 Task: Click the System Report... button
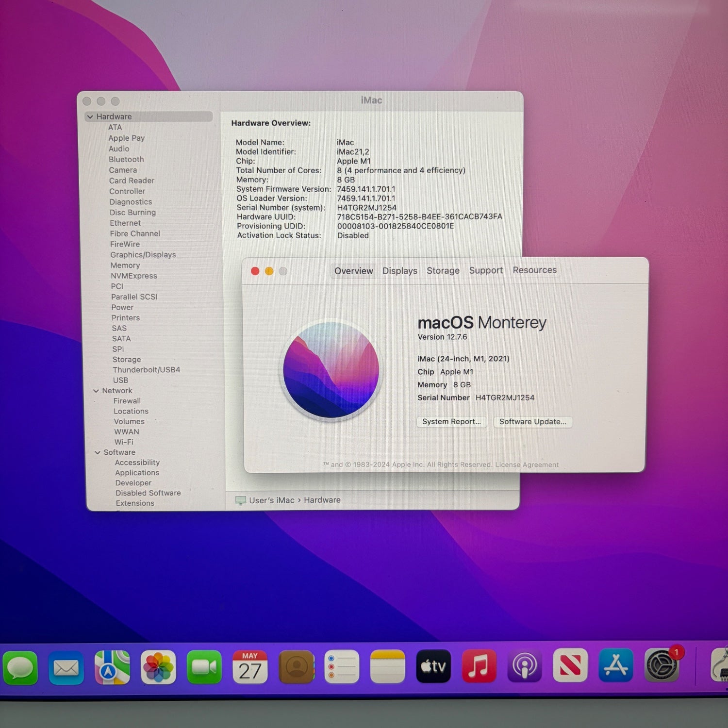[451, 422]
